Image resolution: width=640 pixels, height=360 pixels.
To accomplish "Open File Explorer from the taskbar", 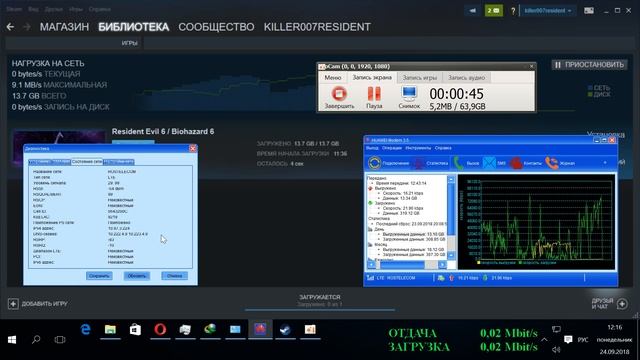I will coord(110,329).
